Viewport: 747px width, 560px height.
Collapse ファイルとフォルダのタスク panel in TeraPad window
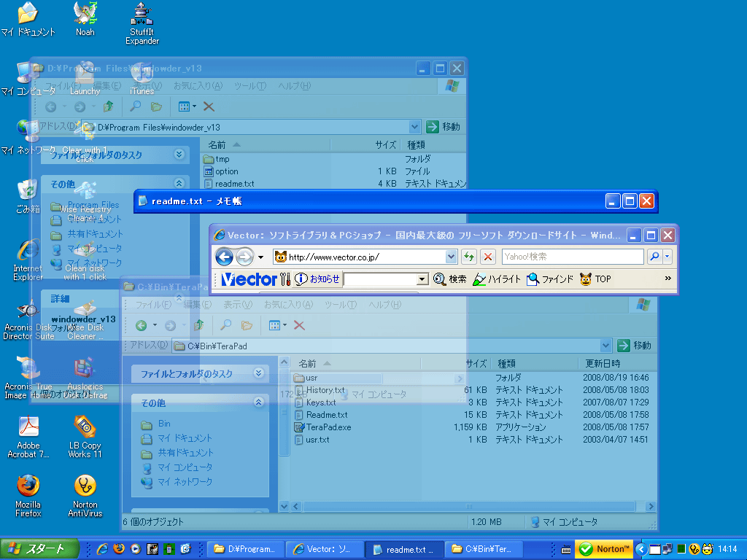(x=259, y=373)
